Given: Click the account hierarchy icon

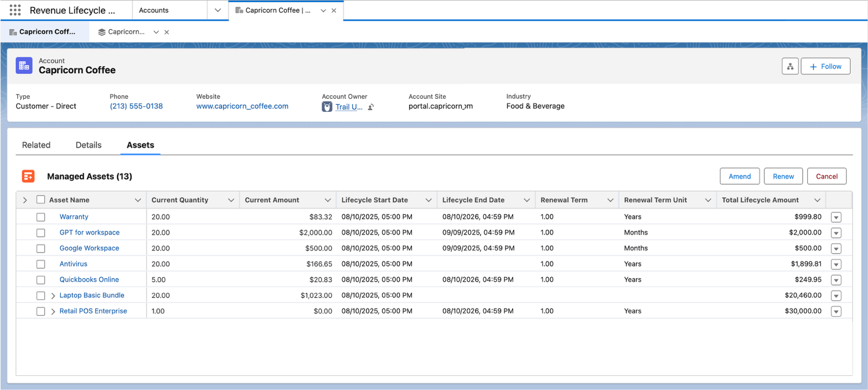Looking at the screenshot, I should coord(790,66).
